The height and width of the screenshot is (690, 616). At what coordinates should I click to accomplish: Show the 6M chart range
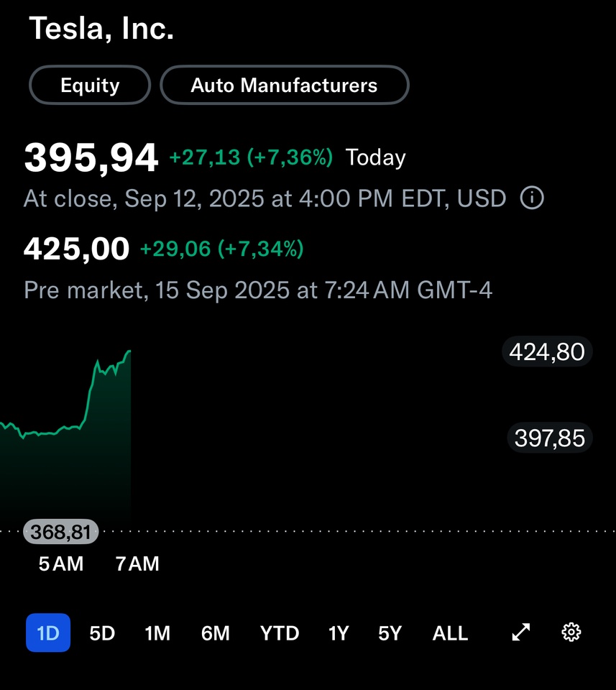click(x=215, y=633)
